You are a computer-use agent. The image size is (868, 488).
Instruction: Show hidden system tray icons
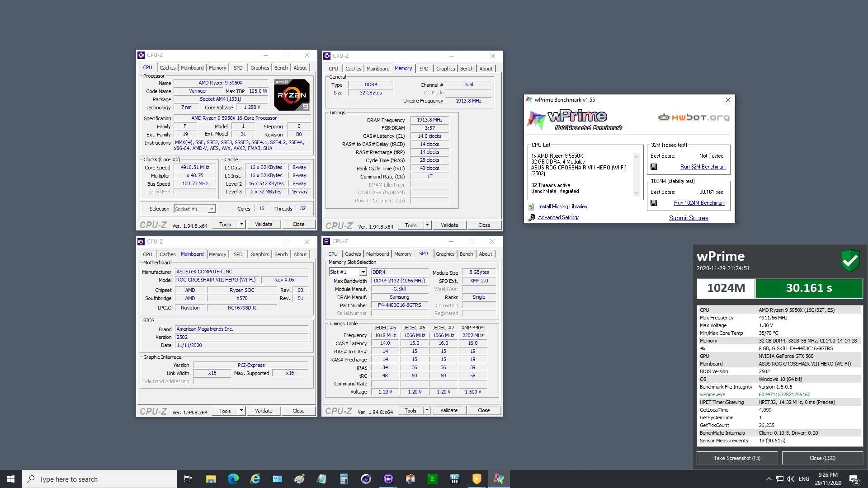click(769, 479)
